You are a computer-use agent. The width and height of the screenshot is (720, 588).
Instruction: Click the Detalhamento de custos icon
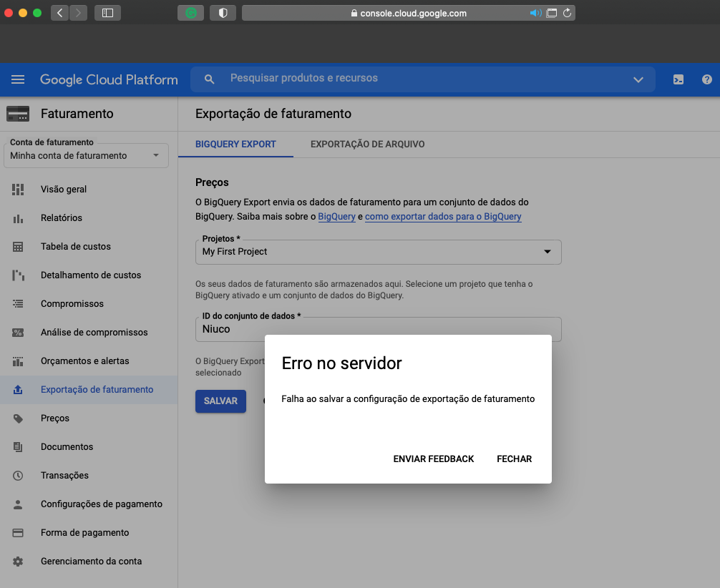[x=18, y=275]
